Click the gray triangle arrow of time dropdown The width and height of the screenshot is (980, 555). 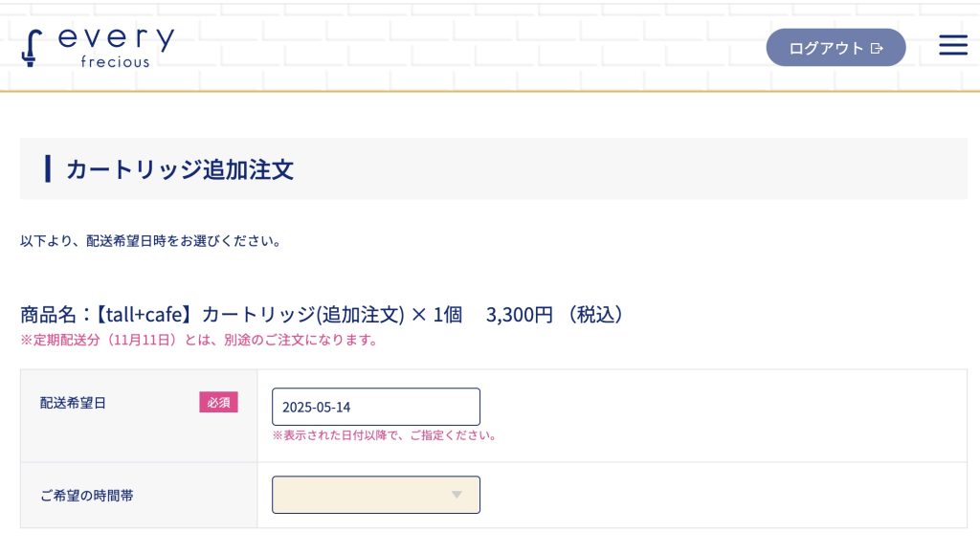coord(457,495)
